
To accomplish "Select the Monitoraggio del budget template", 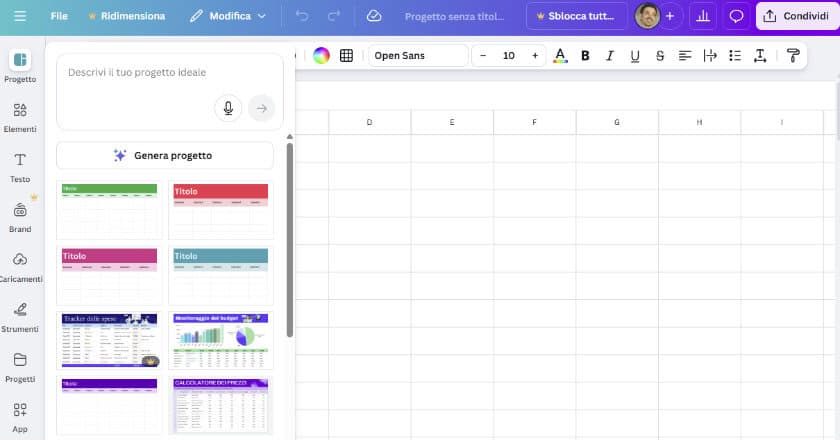I will tap(221, 340).
